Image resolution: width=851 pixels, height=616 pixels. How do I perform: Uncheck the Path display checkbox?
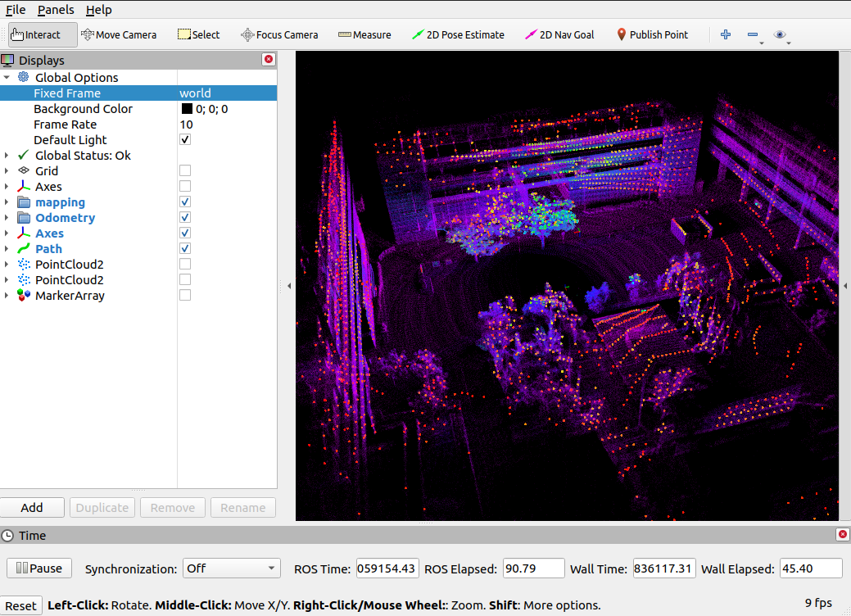[185, 248]
